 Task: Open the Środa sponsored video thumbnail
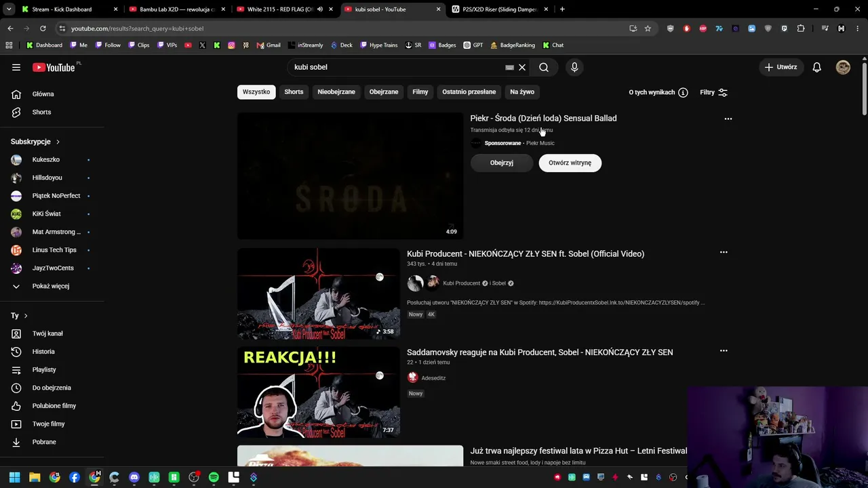(x=350, y=176)
